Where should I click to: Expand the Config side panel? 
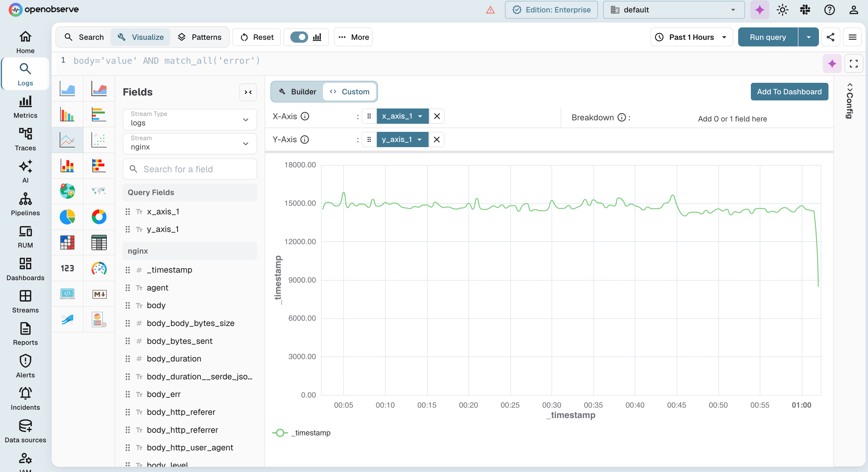coord(850,101)
